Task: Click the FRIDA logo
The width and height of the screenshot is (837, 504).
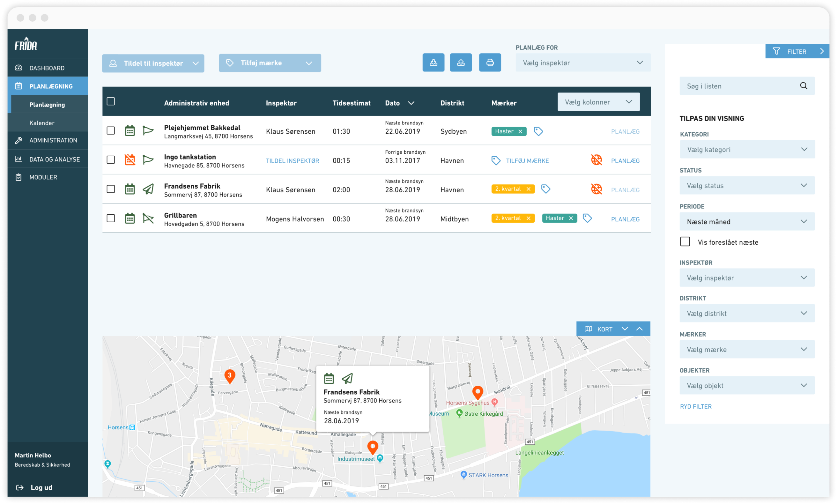Action: point(26,44)
